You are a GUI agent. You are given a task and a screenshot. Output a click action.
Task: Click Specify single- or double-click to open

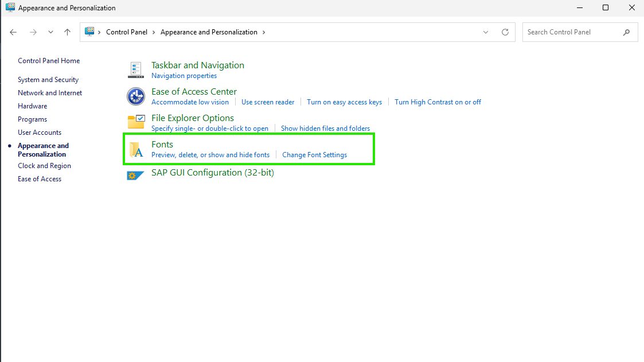click(x=210, y=129)
